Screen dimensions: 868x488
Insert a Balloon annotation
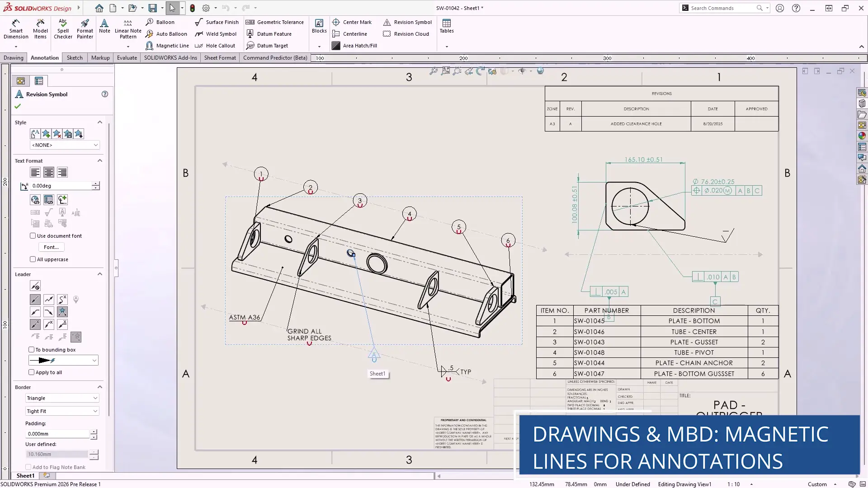[163, 22]
